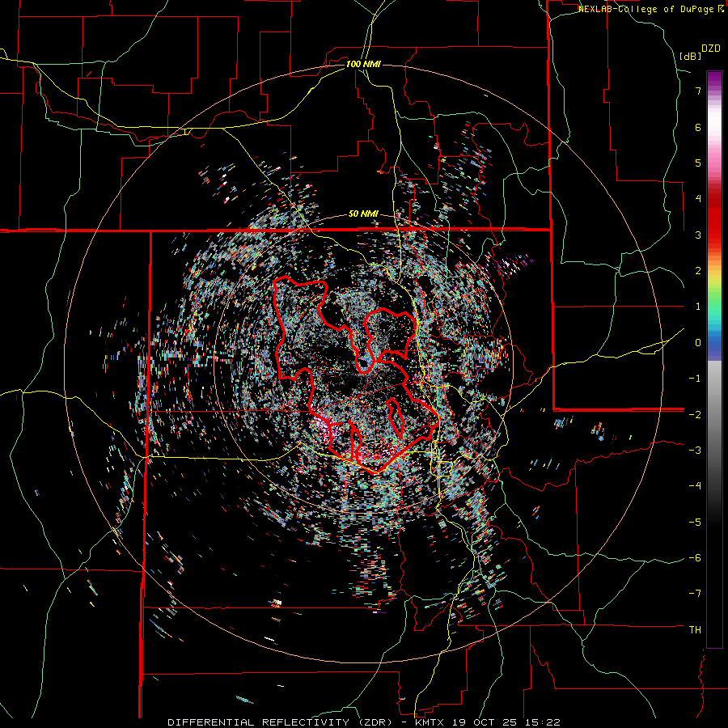Click the 6 value on color scale
Viewport: 728px width, 728px height.
698,127
